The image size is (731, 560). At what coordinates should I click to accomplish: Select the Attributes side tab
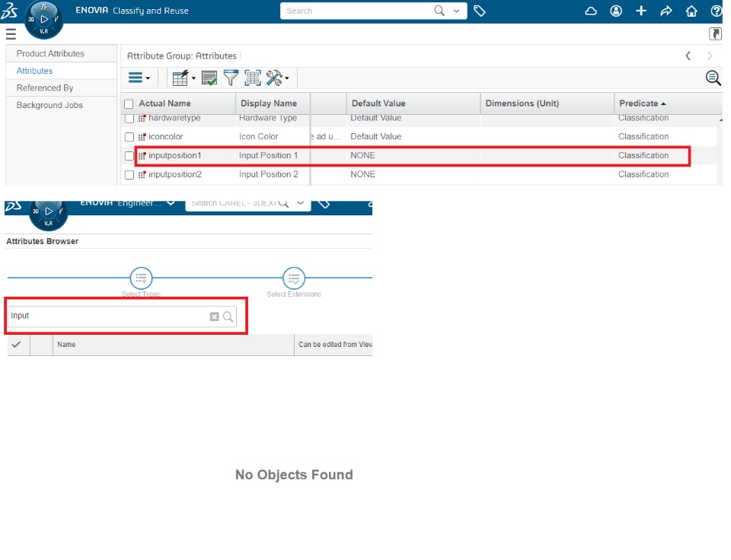pyautogui.click(x=34, y=71)
